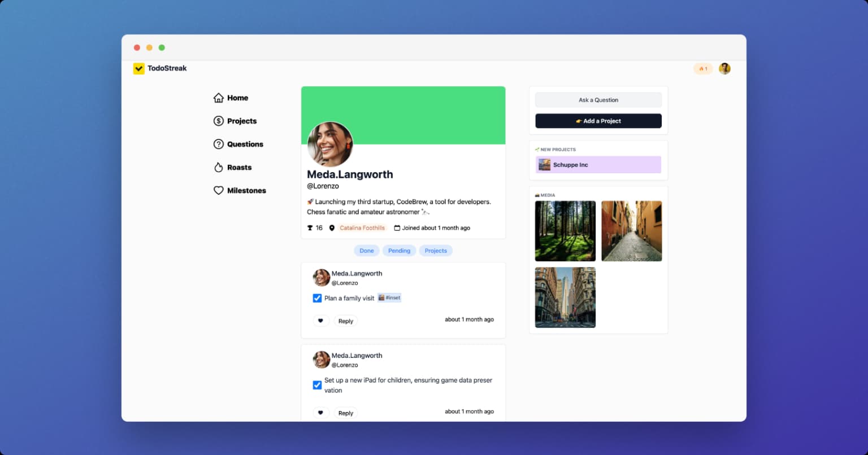Click the Projects dollar-sign icon
Screen dimensions: 868x455
(x=219, y=121)
